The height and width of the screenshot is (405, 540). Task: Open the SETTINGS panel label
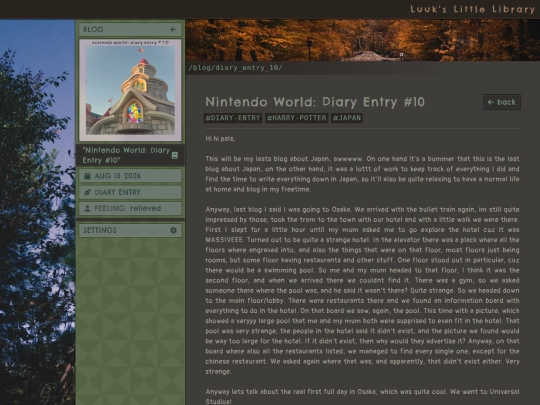[100, 230]
